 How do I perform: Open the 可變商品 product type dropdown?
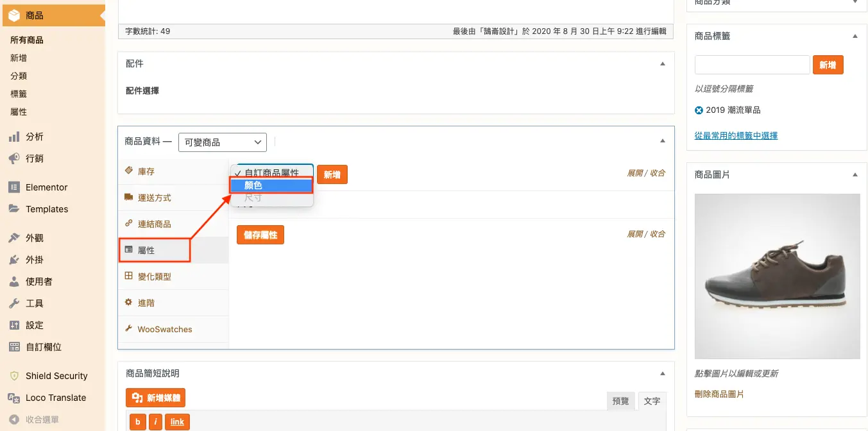coord(222,142)
